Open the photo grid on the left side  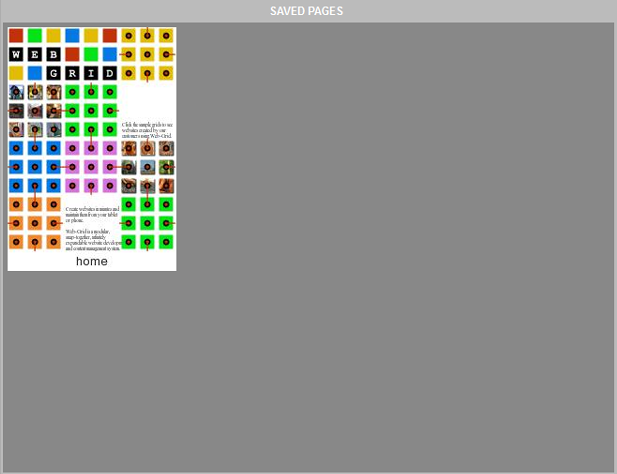(35, 111)
